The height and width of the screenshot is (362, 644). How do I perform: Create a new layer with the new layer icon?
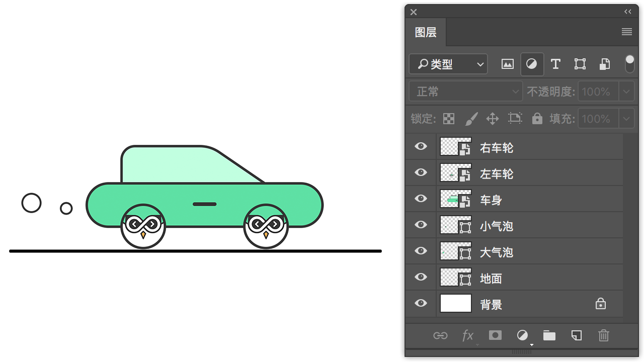pyautogui.click(x=577, y=335)
